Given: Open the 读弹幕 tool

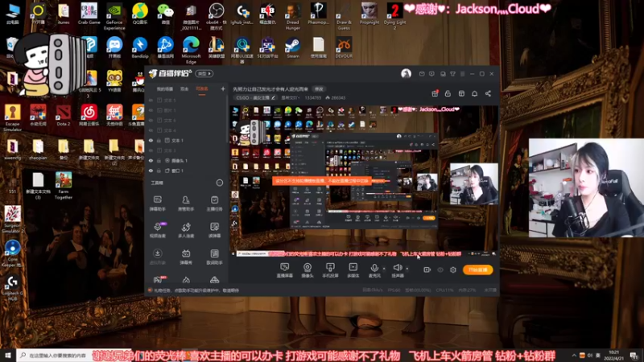Looking at the screenshot, I should tap(214, 230).
